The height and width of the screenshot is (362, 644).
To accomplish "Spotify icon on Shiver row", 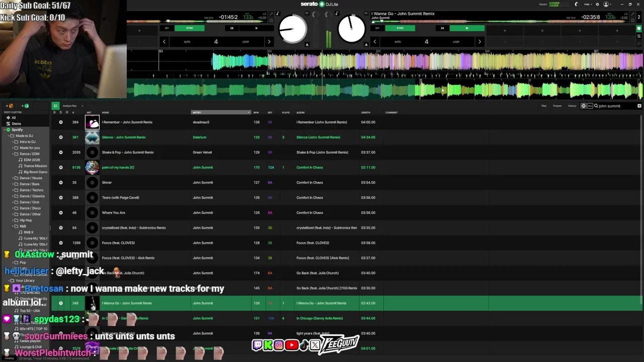I will point(61,183).
